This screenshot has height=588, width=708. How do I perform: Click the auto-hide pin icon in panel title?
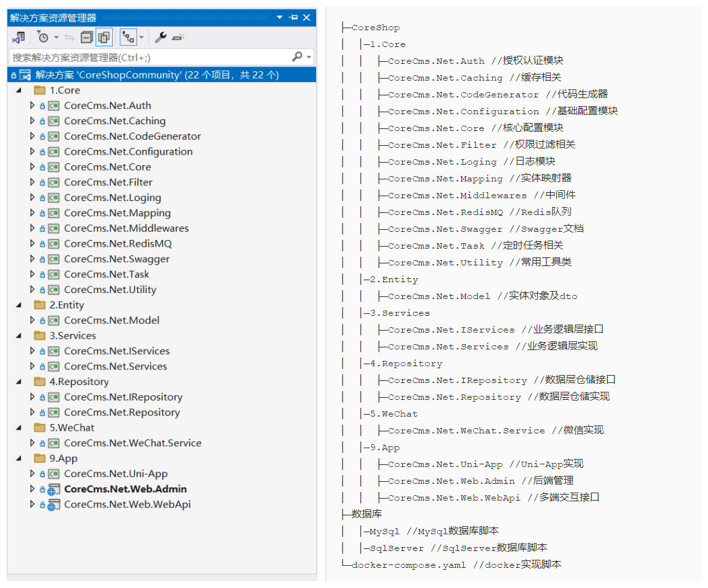[293, 17]
